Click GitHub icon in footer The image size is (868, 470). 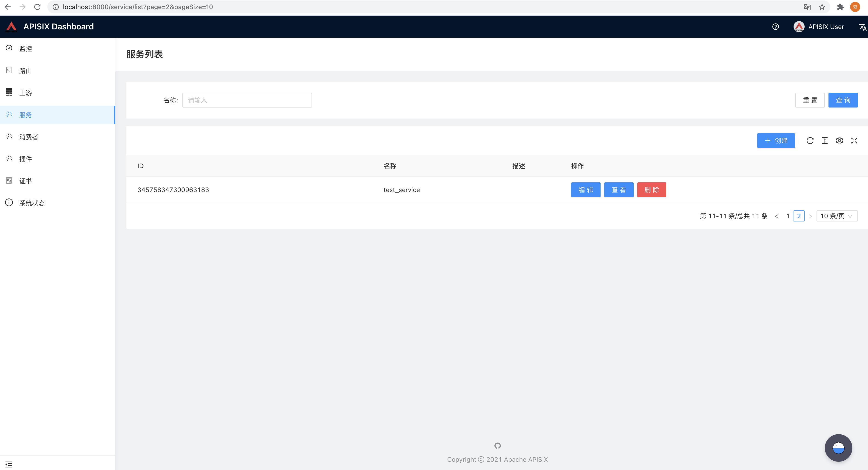(x=497, y=445)
